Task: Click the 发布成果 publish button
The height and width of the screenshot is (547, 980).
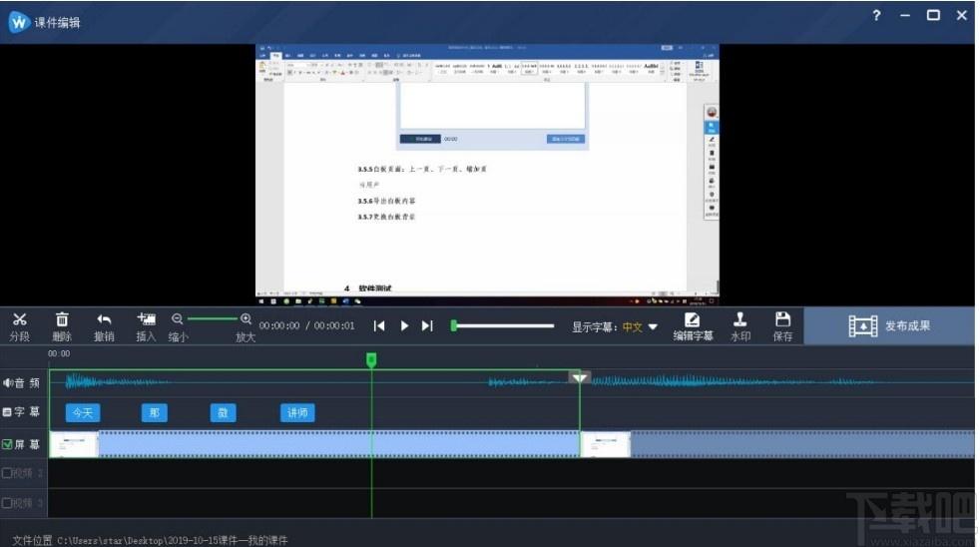Action: pos(889,325)
